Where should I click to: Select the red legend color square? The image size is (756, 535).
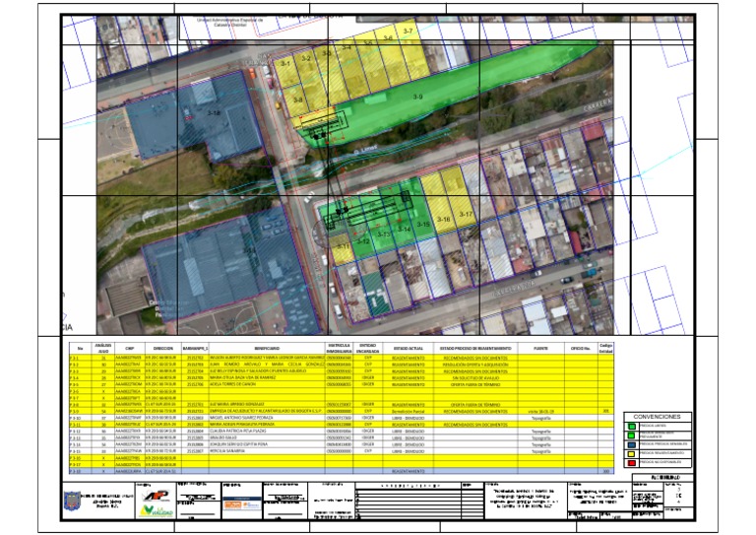click(632, 463)
